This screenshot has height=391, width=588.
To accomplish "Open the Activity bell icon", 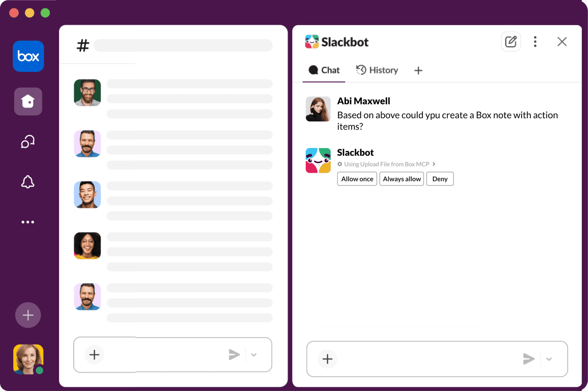I will (x=28, y=182).
